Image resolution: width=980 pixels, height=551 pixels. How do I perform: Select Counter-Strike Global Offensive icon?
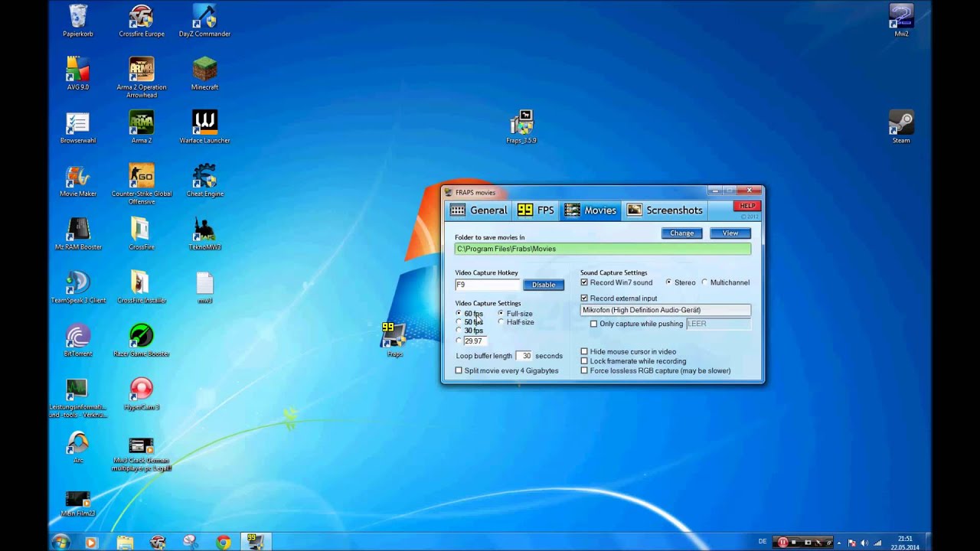click(142, 185)
